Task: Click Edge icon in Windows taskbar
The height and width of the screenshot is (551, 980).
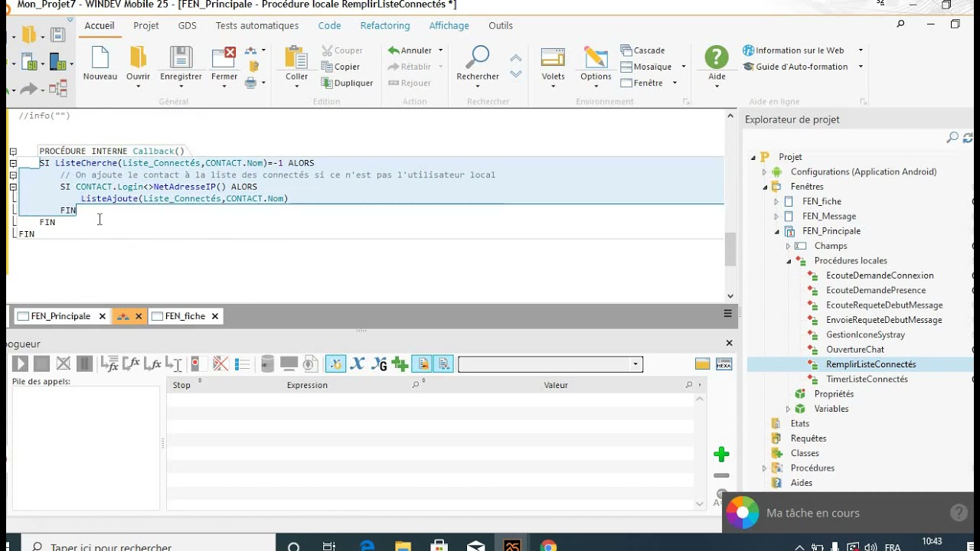Action: [x=367, y=546]
